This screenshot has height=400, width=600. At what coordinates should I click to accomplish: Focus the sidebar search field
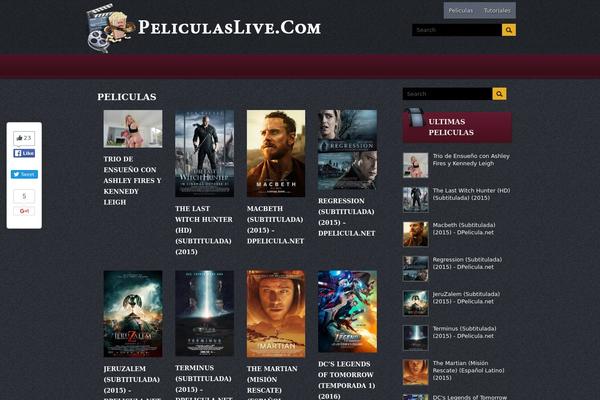coord(447,94)
